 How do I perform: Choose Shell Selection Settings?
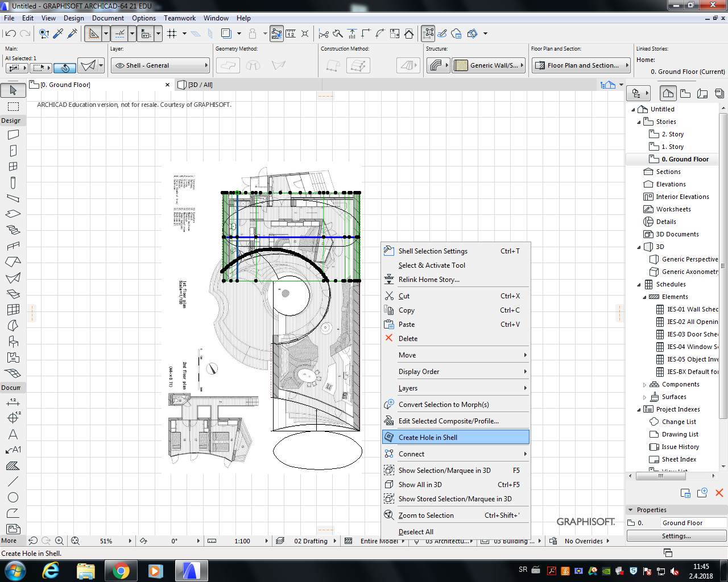(x=456, y=251)
